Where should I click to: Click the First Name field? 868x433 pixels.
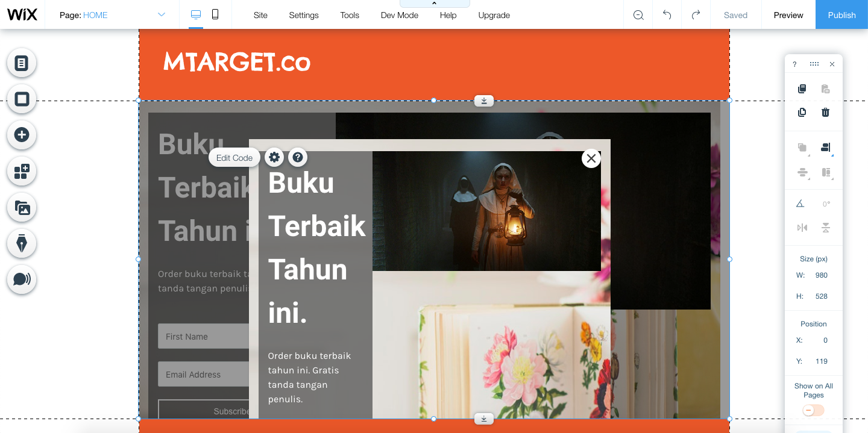click(x=204, y=336)
